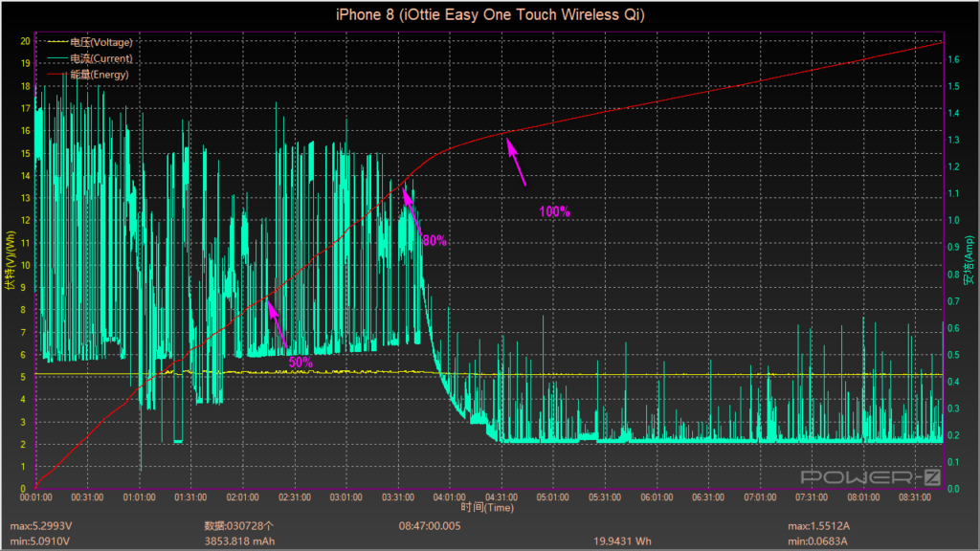The image size is (980, 551).
Task: Click the 5 tick on the left voltage axis
Action: 23,377
